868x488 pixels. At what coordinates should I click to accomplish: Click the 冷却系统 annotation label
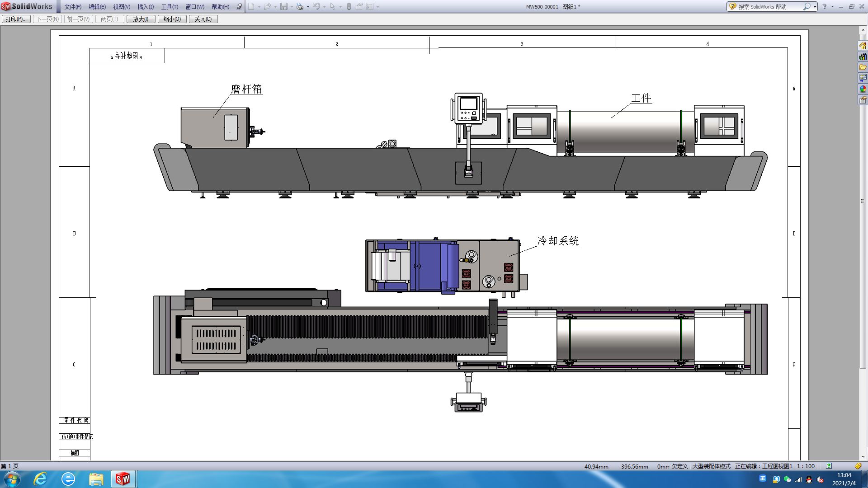(558, 241)
